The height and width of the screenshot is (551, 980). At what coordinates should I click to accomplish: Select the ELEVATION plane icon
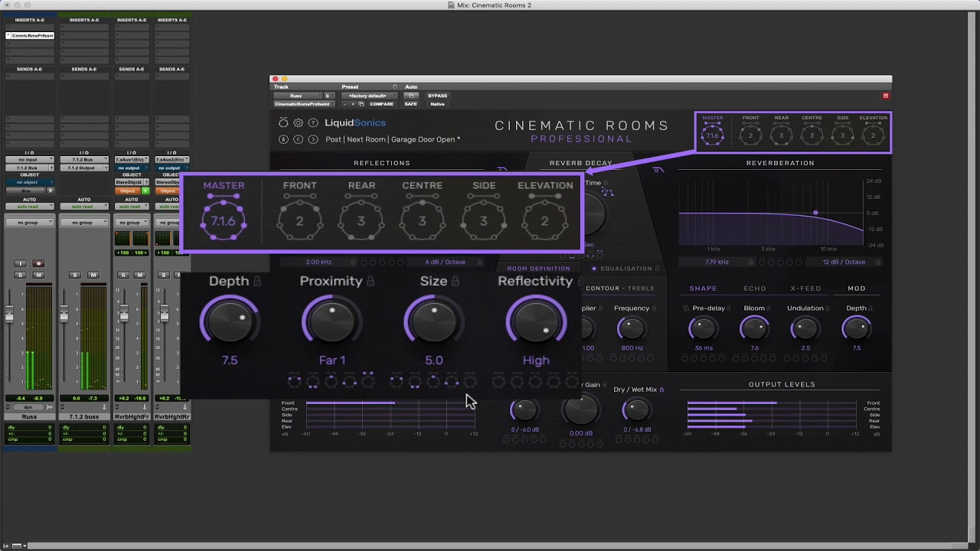[x=873, y=135]
